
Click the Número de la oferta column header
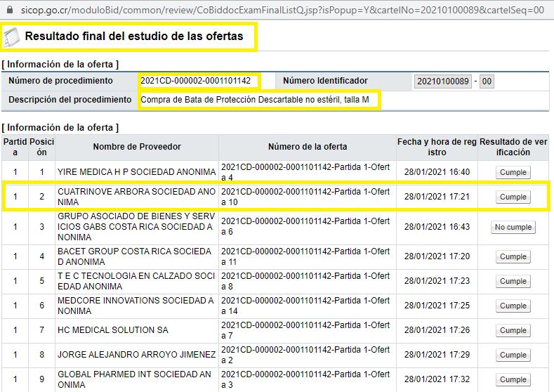click(x=307, y=147)
